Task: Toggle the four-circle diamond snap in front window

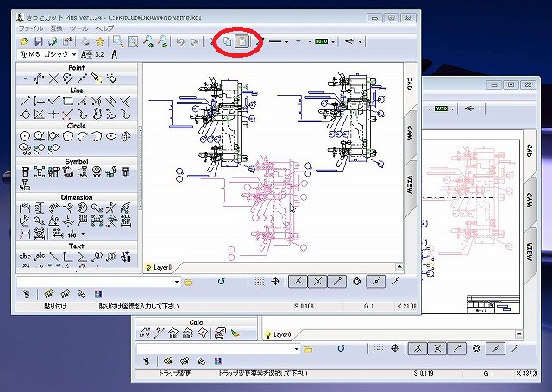Action: (x=356, y=281)
